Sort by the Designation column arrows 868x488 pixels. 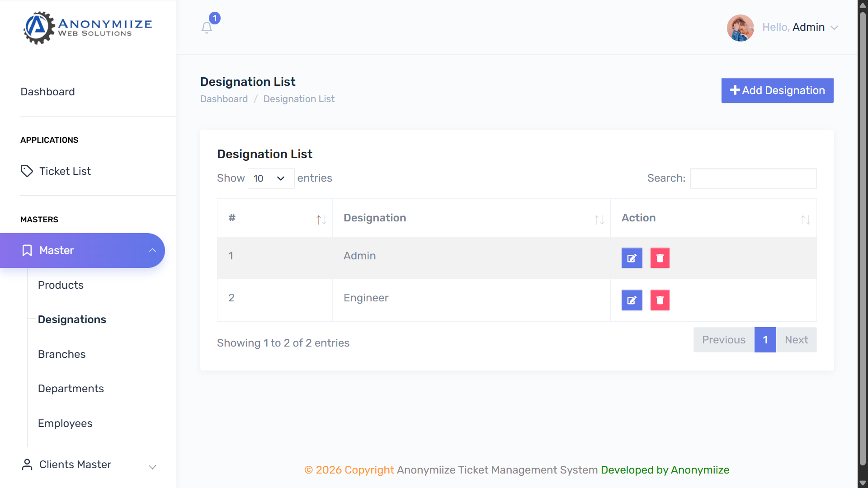599,220
